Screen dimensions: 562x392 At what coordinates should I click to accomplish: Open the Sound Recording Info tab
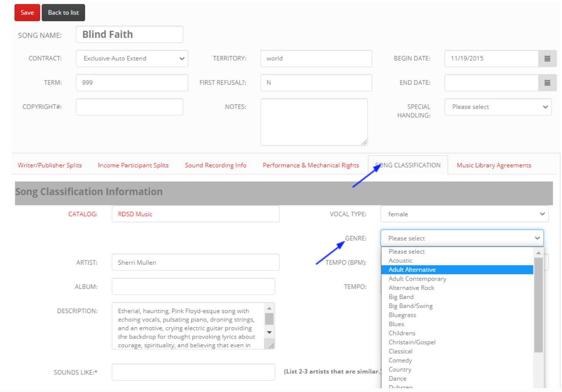point(215,165)
